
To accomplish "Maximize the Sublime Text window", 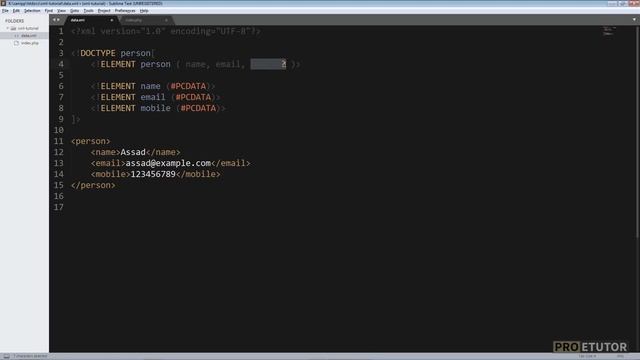I will coord(623,3).
